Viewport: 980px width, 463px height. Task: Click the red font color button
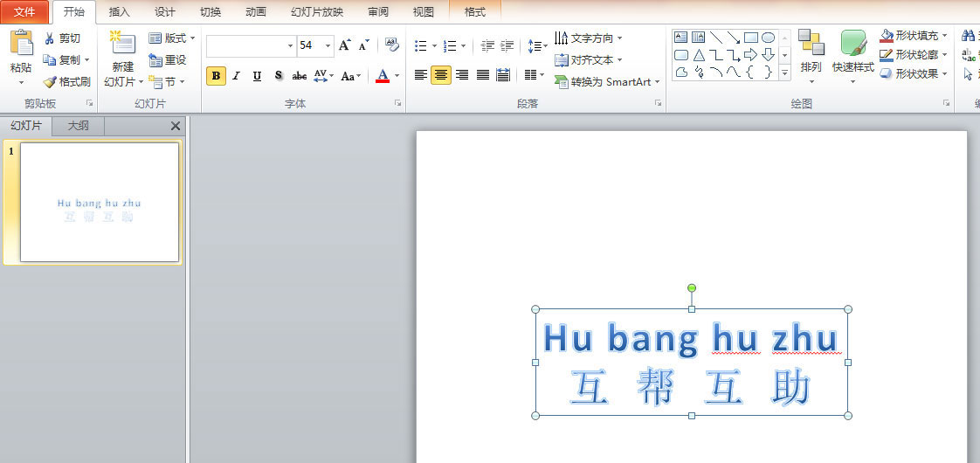tap(382, 76)
